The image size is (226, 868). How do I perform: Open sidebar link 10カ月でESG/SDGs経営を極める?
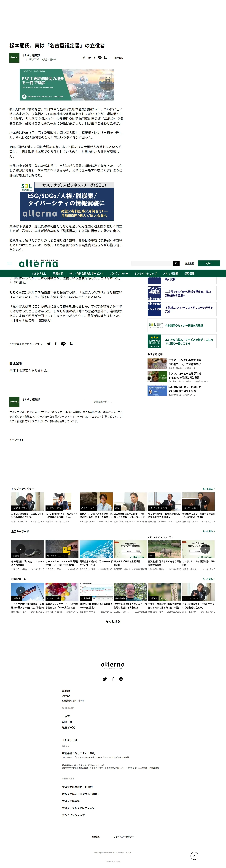click(182, 293)
